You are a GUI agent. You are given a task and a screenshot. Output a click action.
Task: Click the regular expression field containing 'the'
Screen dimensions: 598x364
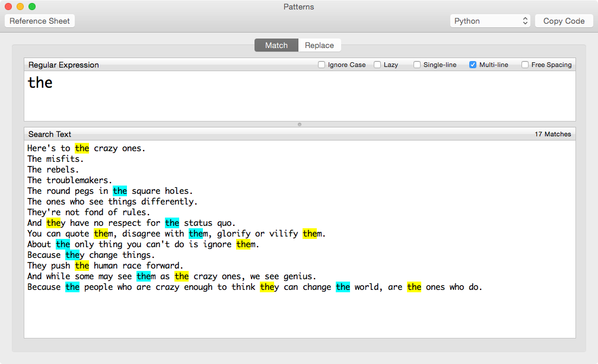(300, 96)
